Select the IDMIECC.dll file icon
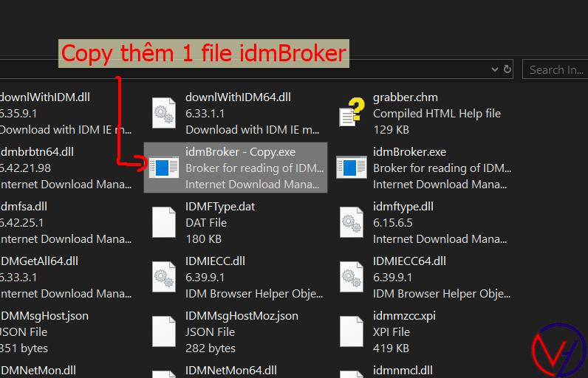The height and width of the screenshot is (378, 588). [163, 277]
